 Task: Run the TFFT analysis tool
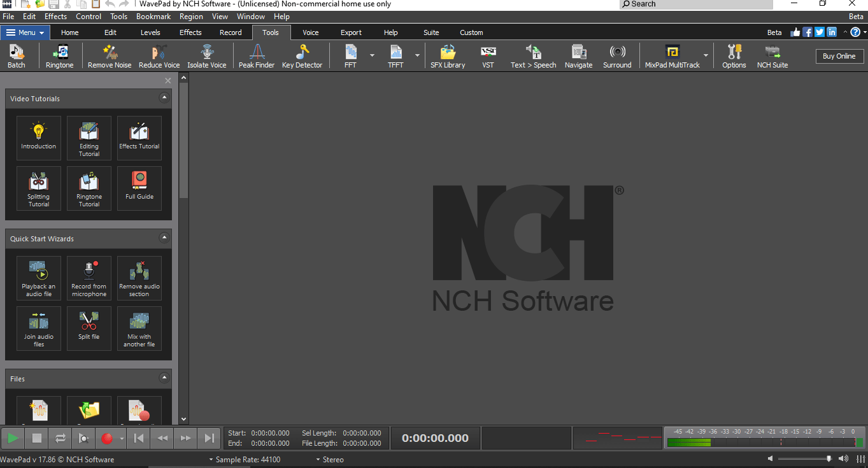(x=395, y=57)
